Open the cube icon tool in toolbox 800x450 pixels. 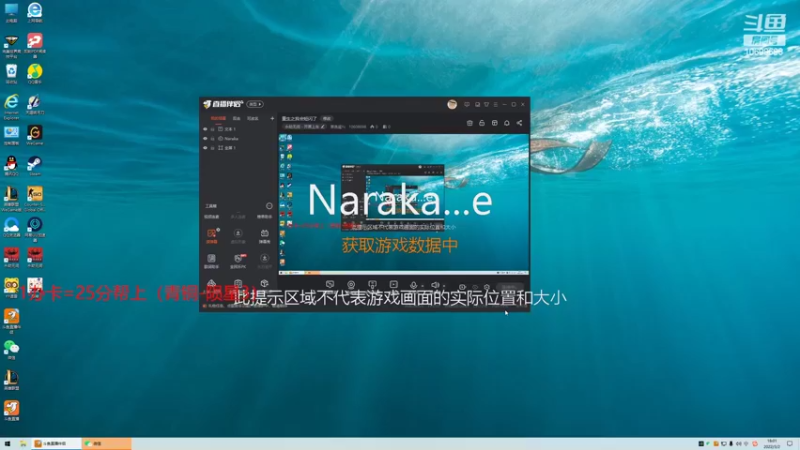point(264,283)
